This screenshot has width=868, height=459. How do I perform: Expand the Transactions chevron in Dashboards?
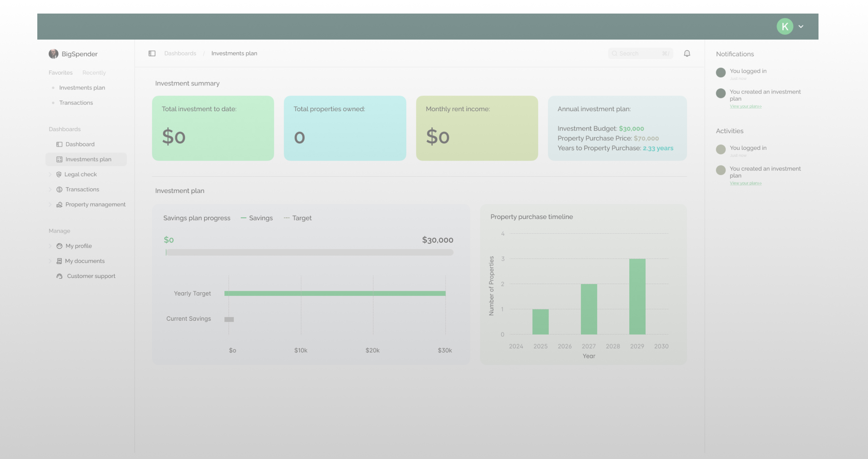click(50, 189)
